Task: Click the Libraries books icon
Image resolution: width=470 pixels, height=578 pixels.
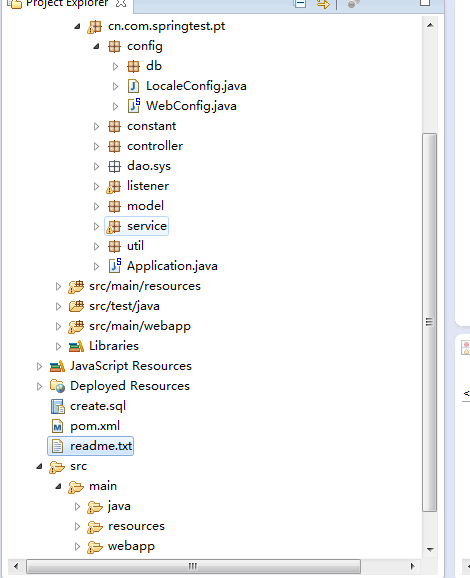Action: pos(76,346)
